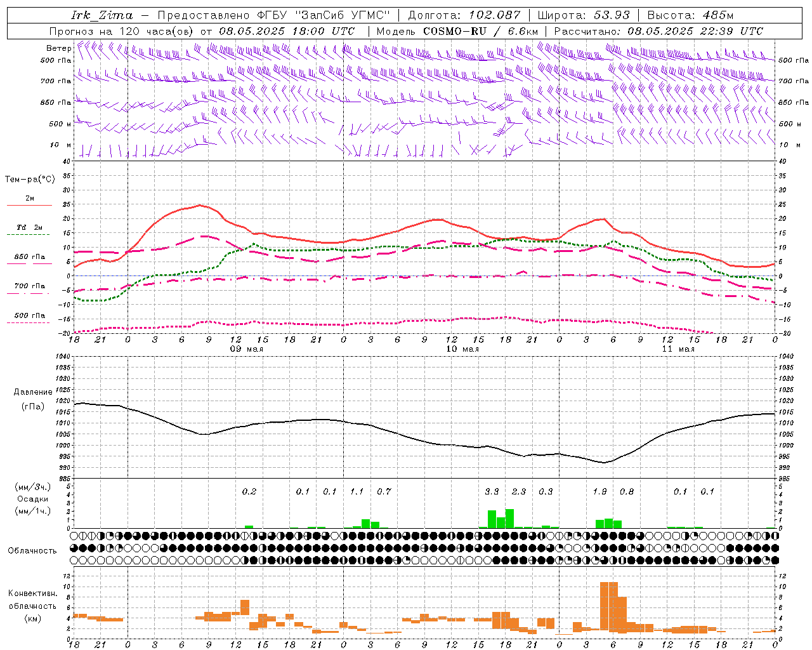Click the Облачность cloud cover label
The image size is (812, 650).
32,550
